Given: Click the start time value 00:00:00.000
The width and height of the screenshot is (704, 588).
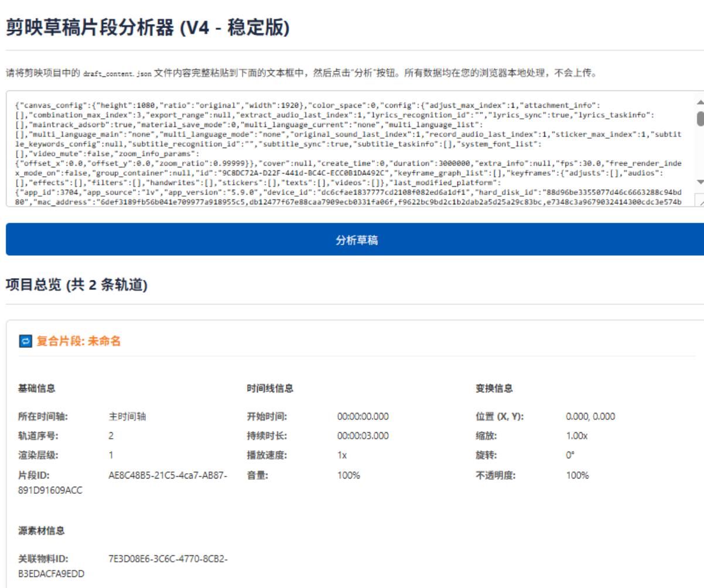Looking at the screenshot, I should [x=363, y=417].
